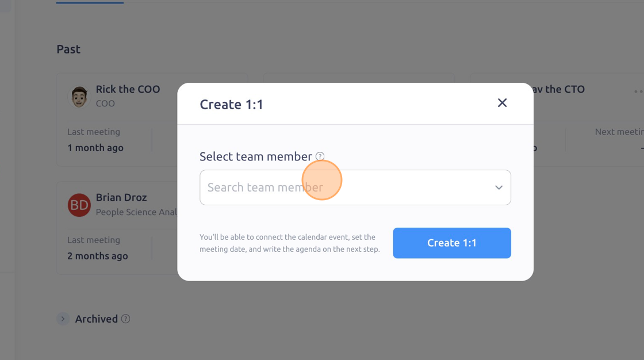The height and width of the screenshot is (360, 644).
Task: Open Rick the COO's name link
Action: point(128,89)
